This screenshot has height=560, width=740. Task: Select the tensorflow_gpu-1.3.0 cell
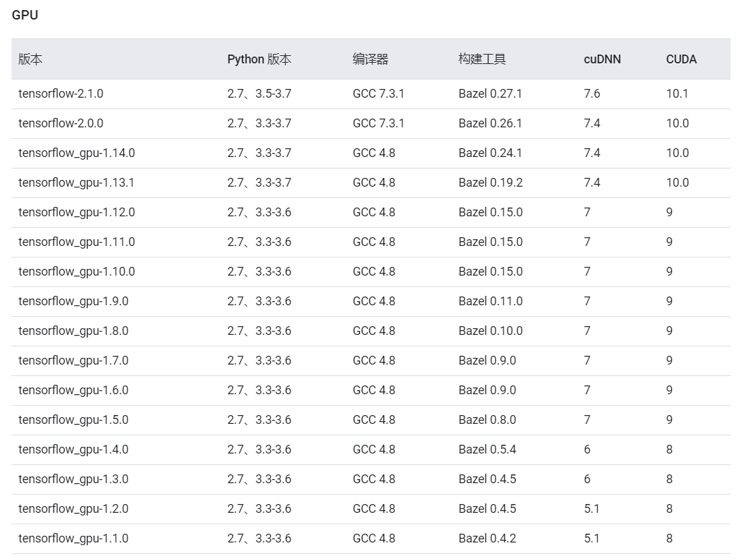[x=73, y=479]
